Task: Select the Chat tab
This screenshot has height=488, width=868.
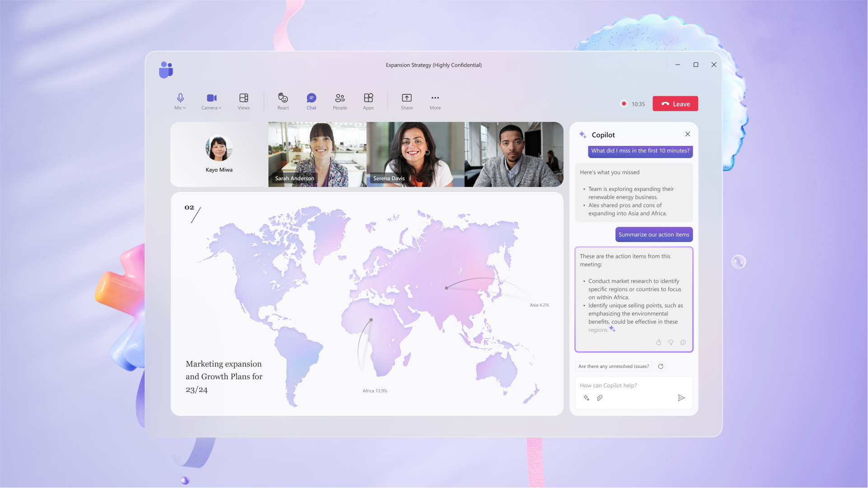Action: tap(311, 101)
